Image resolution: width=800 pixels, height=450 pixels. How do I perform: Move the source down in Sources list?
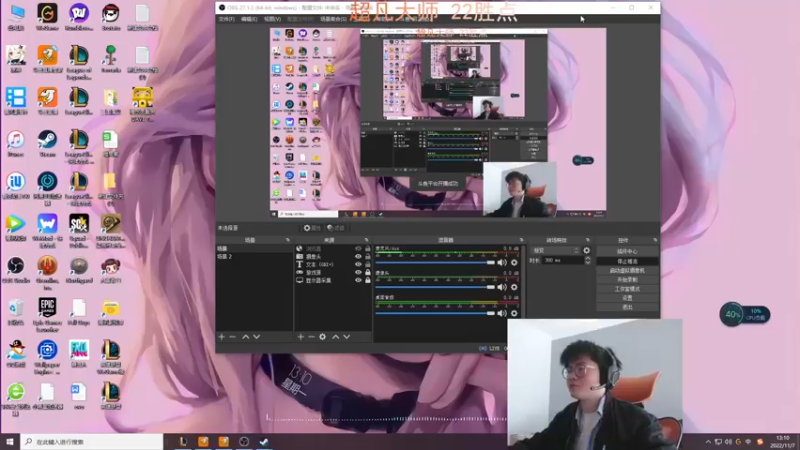[346, 337]
